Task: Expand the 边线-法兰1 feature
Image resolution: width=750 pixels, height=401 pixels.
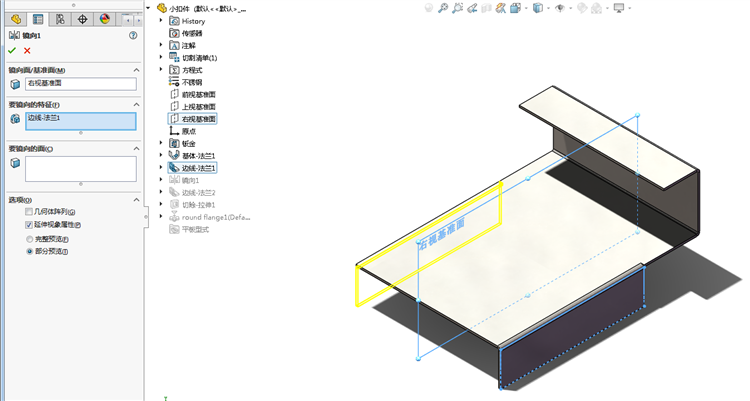Action: pyautogui.click(x=161, y=167)
